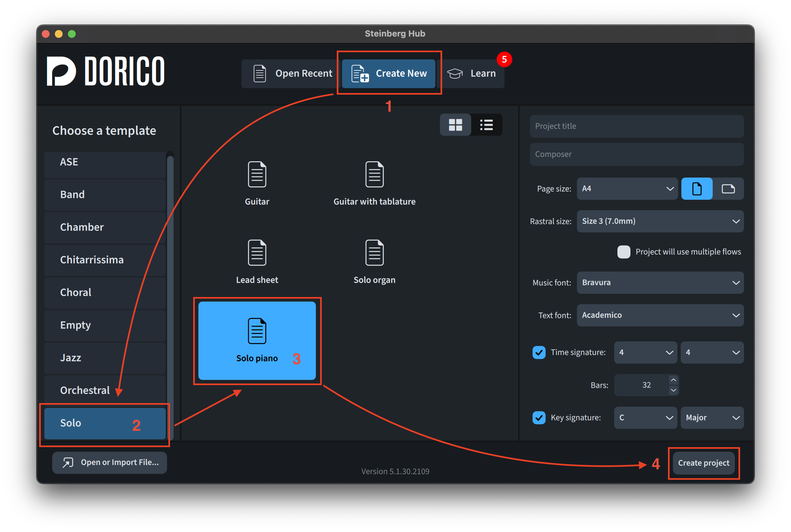This screenshot has height=532, width=791.
Task: Switch to the Learn tab
Action: click(472, 74)
